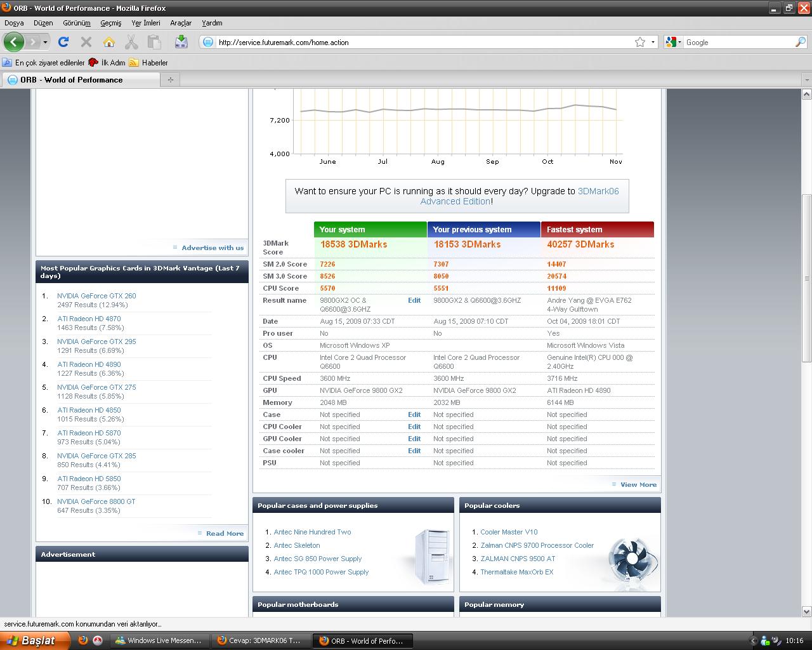Click the computer case thumbnail image
The image size is (812, 650).
(x=432, y=557)
